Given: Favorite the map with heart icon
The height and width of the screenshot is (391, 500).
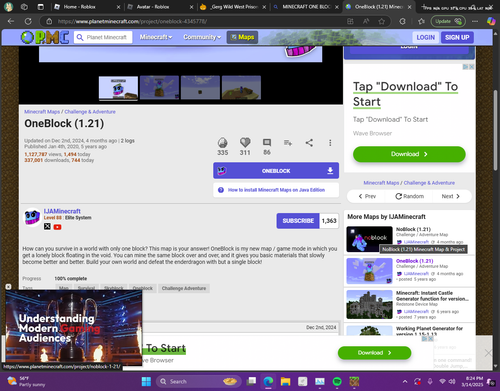Looking at the screenshot, I should point(245,142).
